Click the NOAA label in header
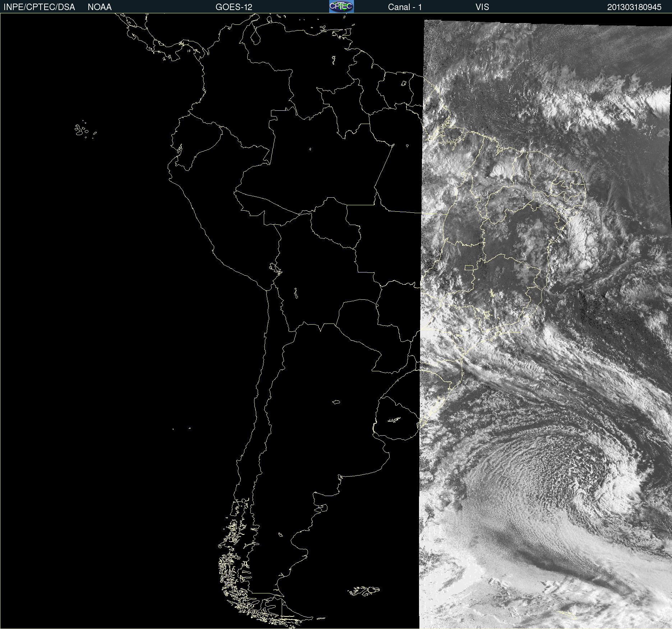 (100, 7)
